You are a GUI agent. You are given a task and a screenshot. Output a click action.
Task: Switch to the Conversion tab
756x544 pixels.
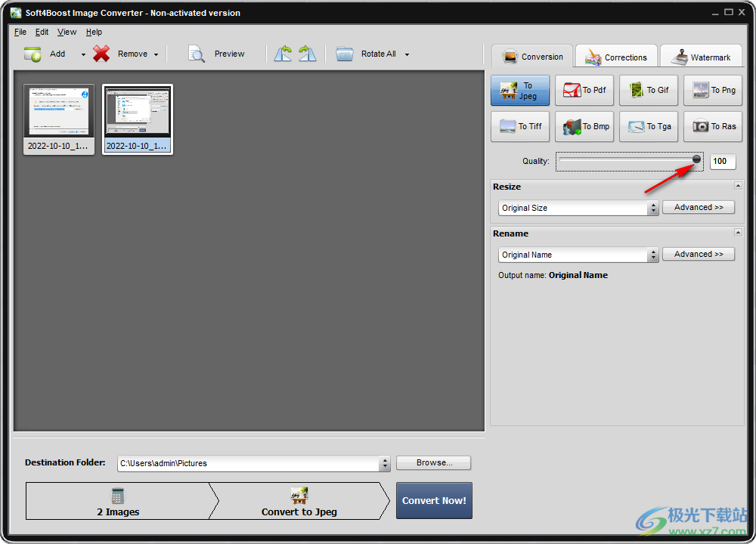532,57
